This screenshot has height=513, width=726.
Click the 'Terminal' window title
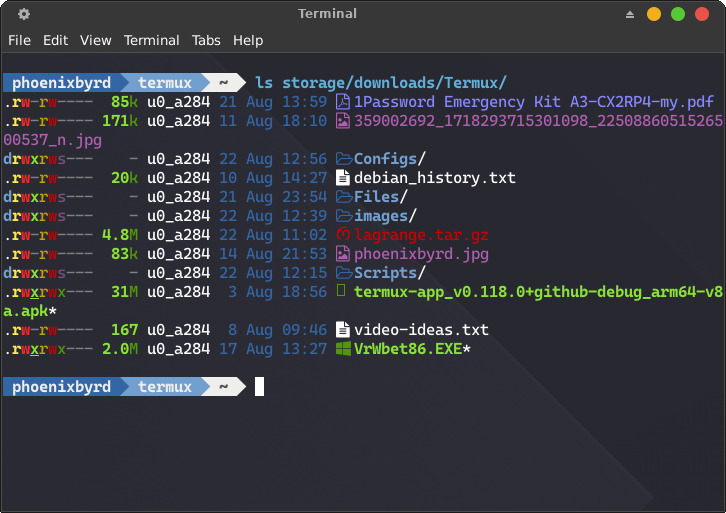coord(327,13)
